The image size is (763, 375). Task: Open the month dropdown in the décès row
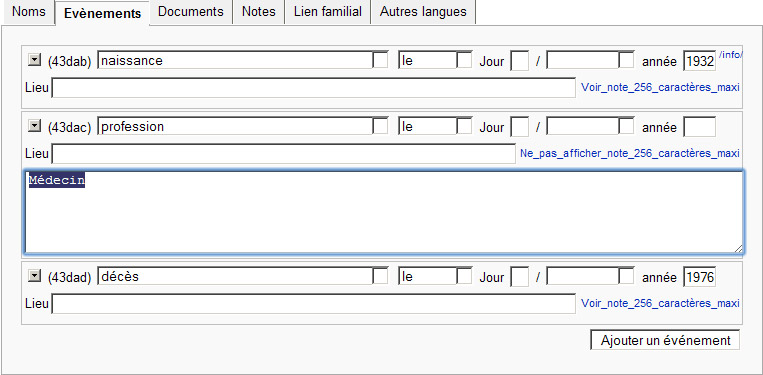pos(627,277)
